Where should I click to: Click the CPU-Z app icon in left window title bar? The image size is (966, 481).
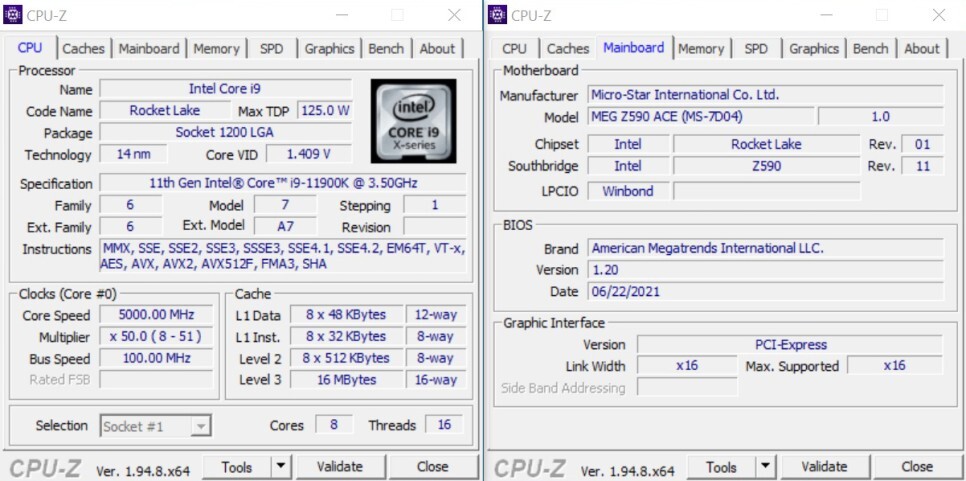[x=12, y=15]
